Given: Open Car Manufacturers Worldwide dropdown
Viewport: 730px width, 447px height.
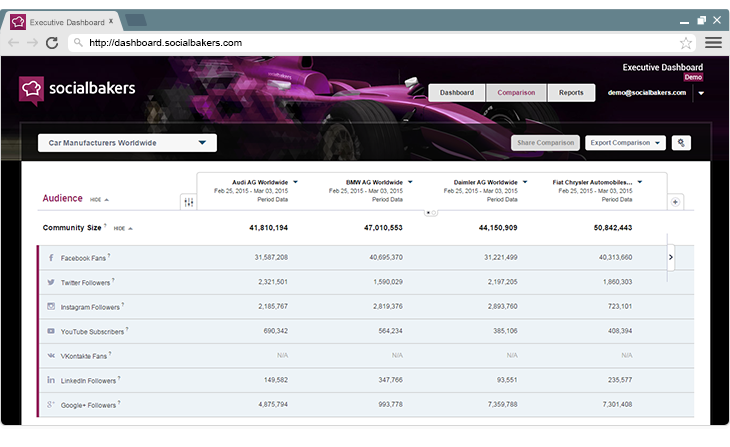Looking at the screenshot, I should point(127,143).
